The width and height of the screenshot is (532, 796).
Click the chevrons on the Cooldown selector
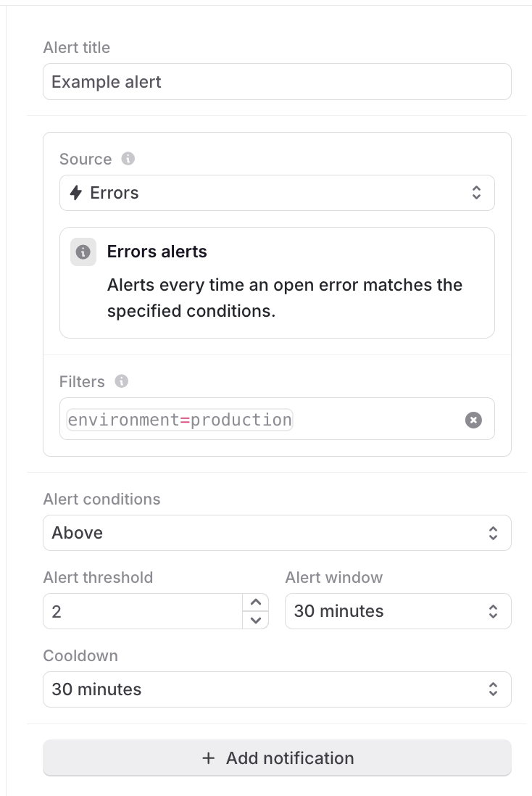pyautogui.click(x=493, y=689)
